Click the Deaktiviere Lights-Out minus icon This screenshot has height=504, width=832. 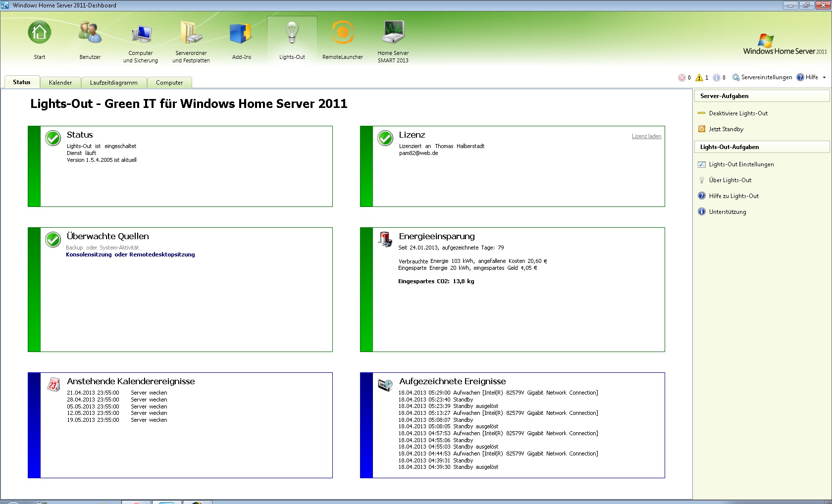point(702,113)
